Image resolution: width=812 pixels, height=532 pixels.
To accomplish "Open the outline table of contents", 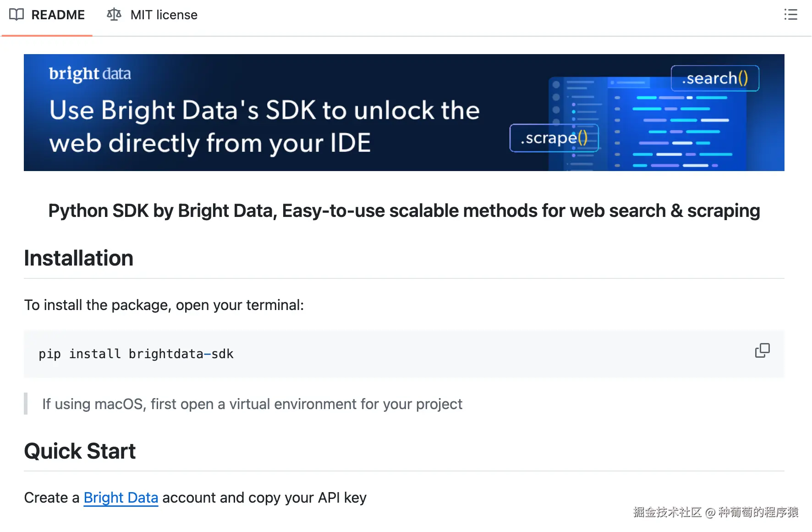I will [x=790, y=15].
